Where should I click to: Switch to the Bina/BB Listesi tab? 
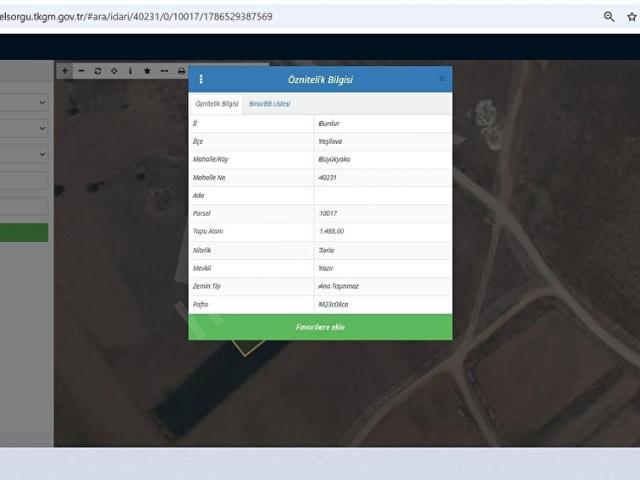coord(269,104)
